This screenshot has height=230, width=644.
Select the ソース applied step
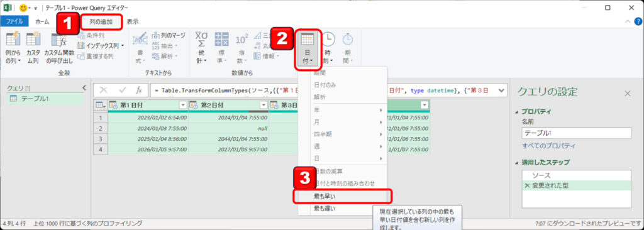pyautogui.click(x=576, y=175)
